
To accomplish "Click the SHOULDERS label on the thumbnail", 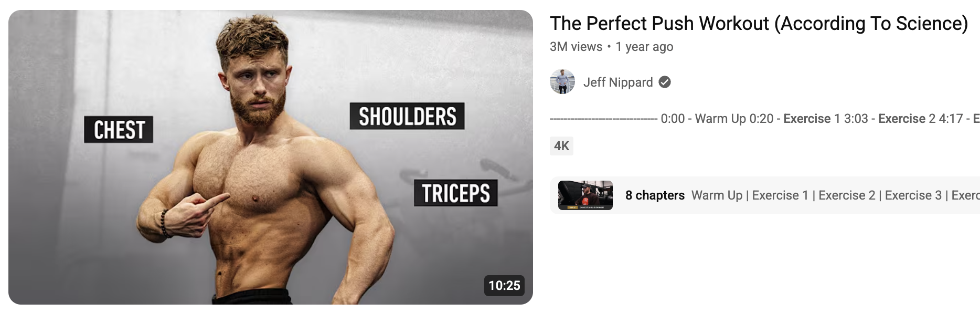I will coord(407,116).
